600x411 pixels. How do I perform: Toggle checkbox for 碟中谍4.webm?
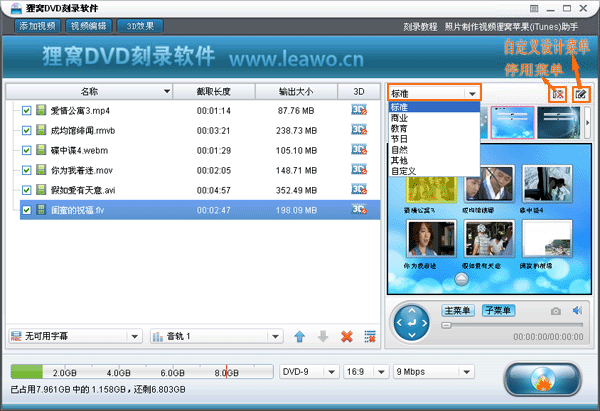tap(26, 150)
